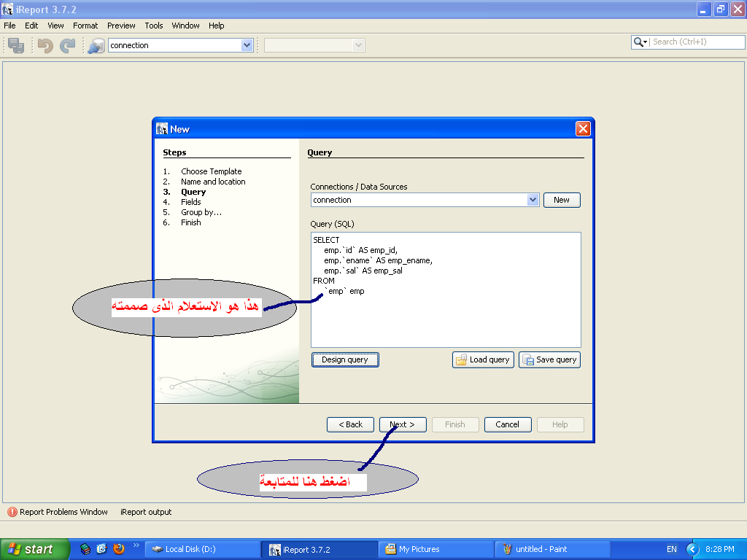Image resolution: width=747 pixels, height=560 pixels.
Task: Switch to untitled - Paint taskbar item
Action: [x=553, y=549]
